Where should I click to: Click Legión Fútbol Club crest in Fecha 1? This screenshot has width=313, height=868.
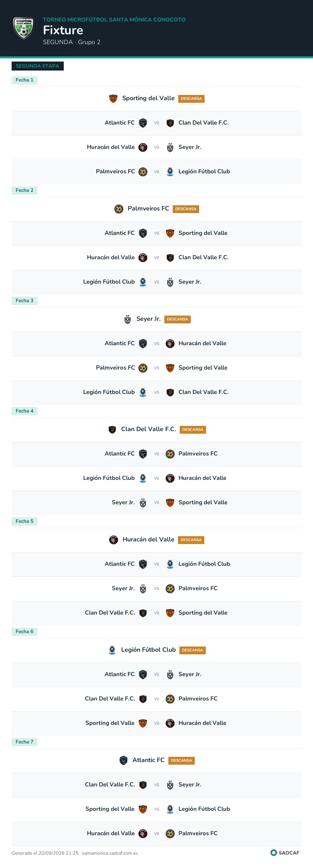point(170,172)
